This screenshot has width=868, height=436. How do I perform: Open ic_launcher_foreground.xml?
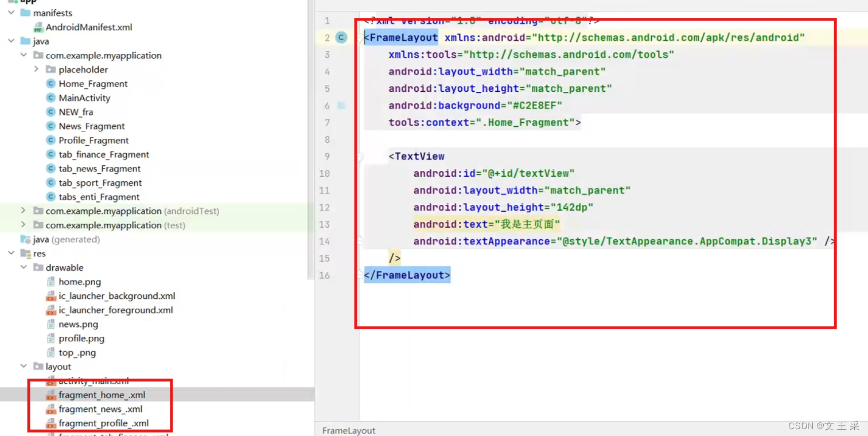(116, 310)
